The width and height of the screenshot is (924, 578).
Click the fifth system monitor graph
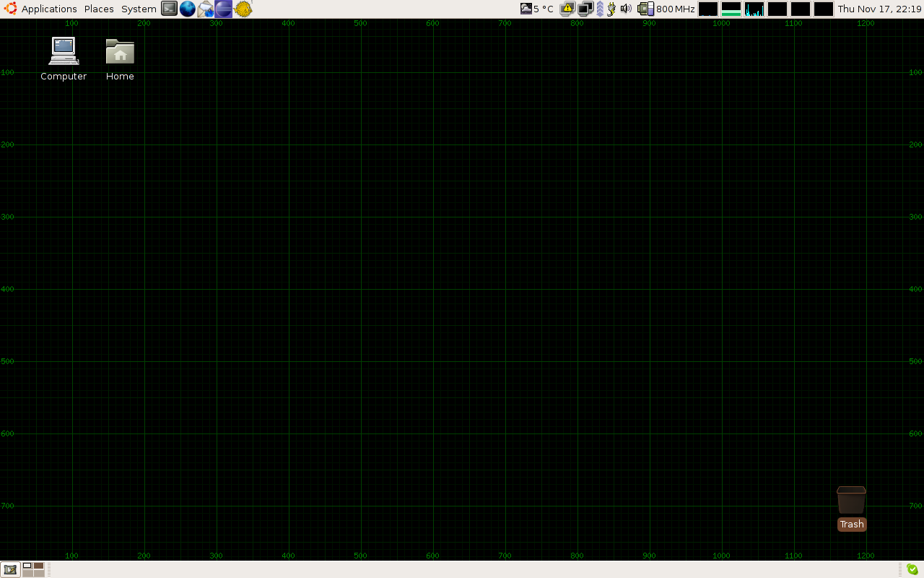pyautogui.click(x=801, y=9)
